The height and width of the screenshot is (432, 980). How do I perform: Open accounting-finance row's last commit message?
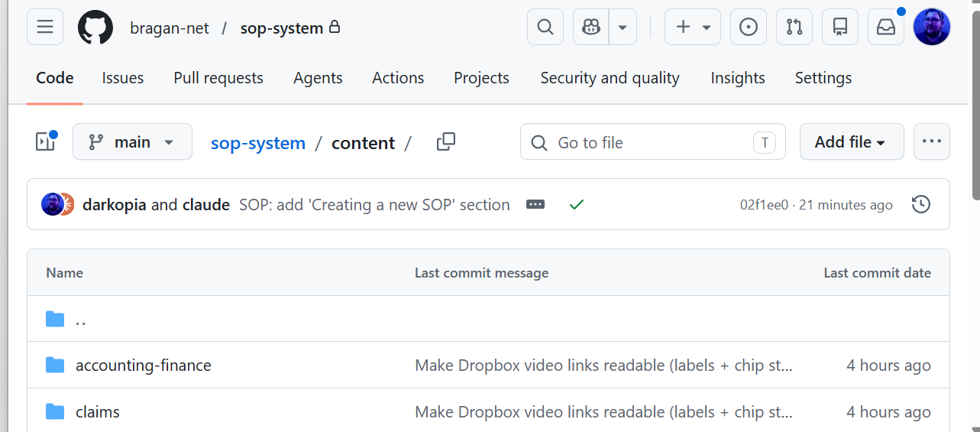603,365
